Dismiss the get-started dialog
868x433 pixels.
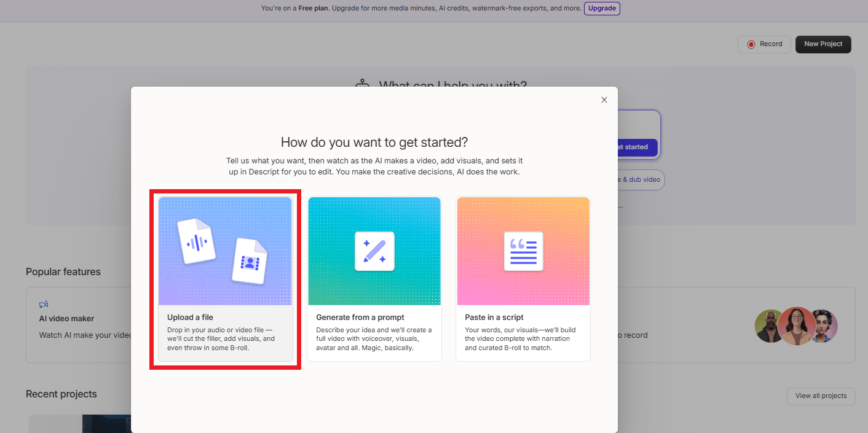pos(604,99)
